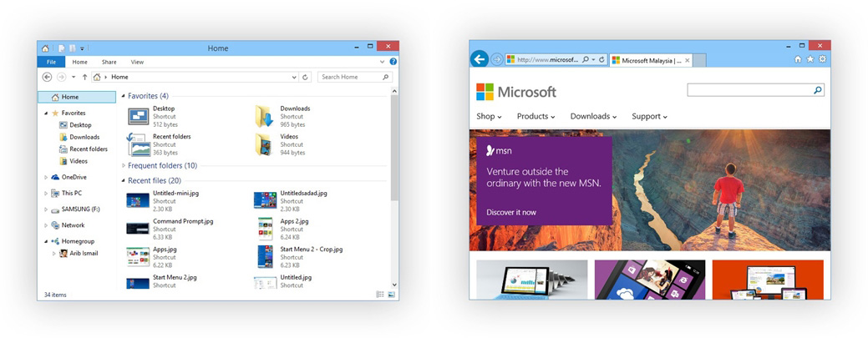Open the File menu in File Explorer
The image size is (868, 338).
click(x=51, y=62)
